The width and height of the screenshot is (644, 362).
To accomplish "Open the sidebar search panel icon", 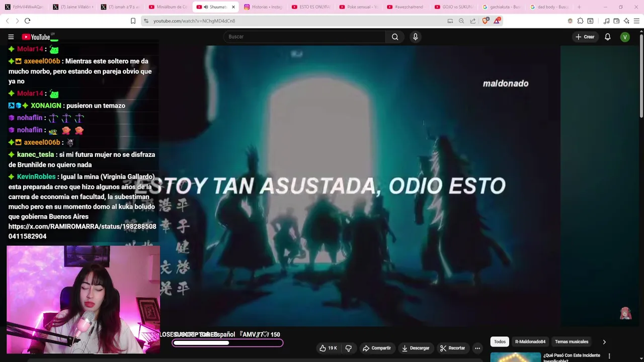I will coord(590,21).
